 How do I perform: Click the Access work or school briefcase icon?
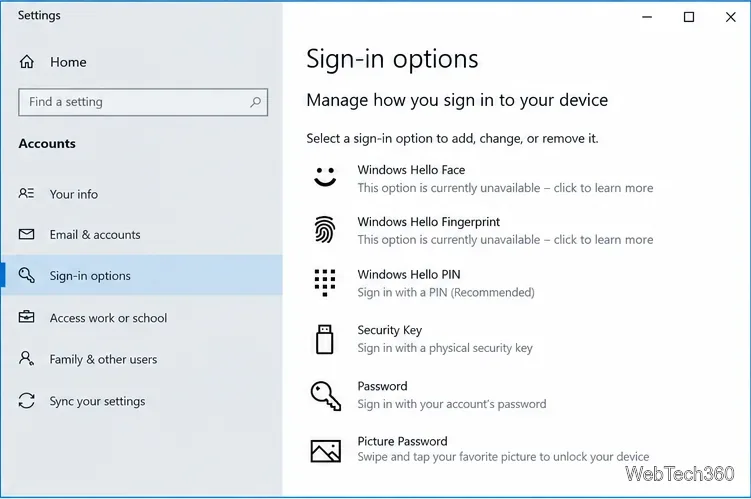click(x=26, y=317)
